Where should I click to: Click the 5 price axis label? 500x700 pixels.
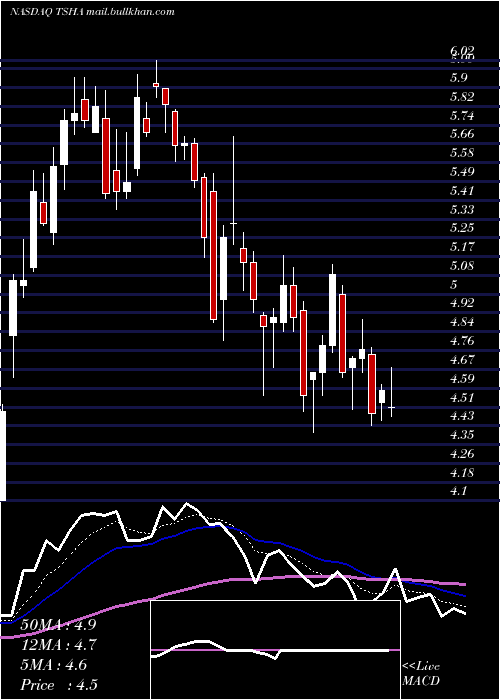click(x=454, y=284)
